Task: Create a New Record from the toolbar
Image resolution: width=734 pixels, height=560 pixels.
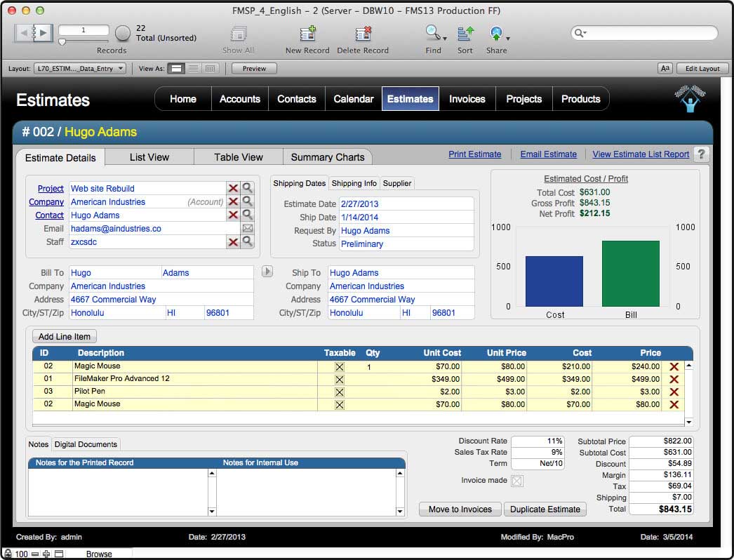Action: click(x=307, y=34)
